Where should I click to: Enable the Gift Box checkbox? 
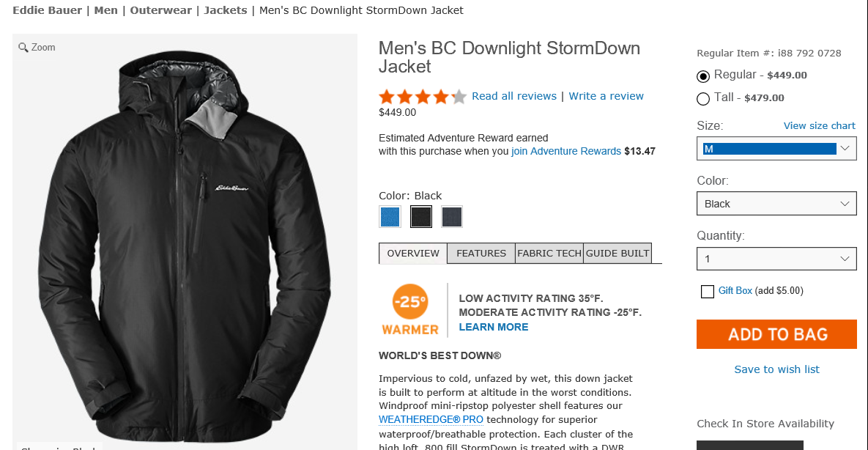click(708, 292)
